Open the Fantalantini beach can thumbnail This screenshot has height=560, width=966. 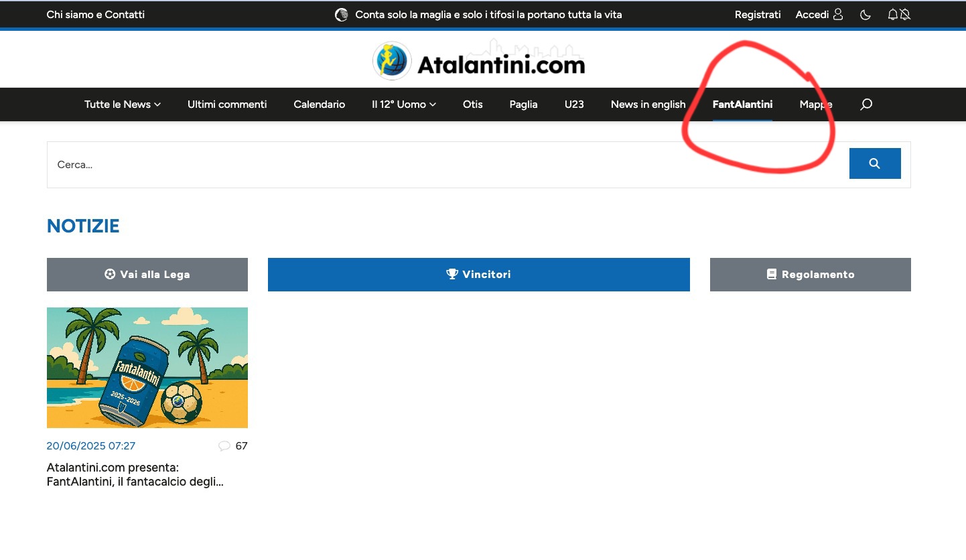147,368
